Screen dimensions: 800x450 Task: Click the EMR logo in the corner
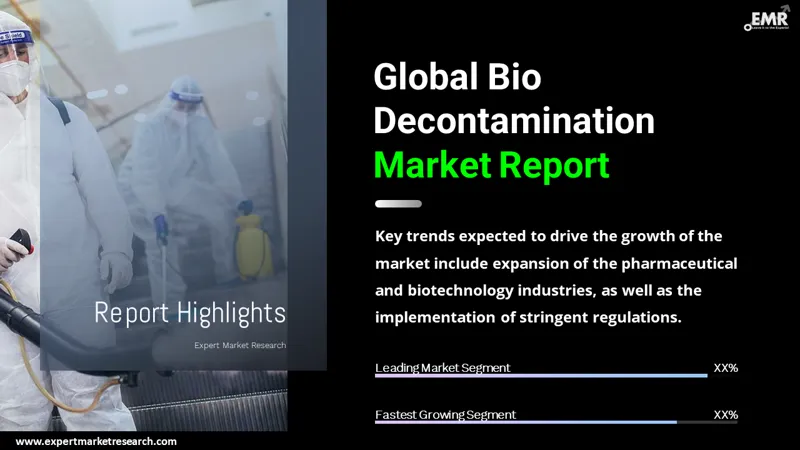pos(770,21)
